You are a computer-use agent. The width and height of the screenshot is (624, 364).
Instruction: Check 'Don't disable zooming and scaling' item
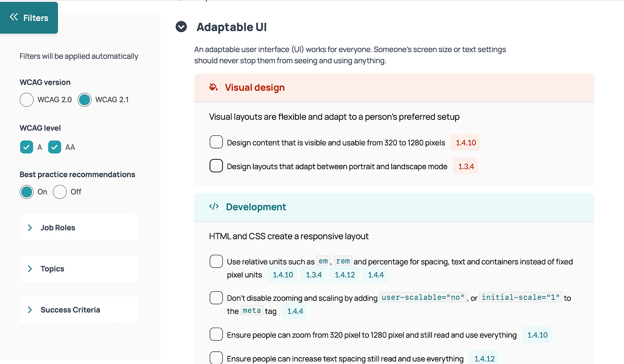pos(216,298)
